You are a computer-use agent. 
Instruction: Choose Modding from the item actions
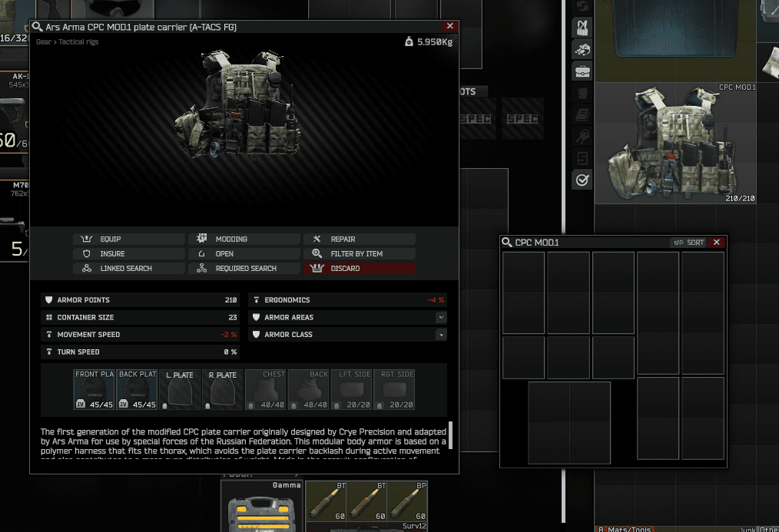click(x=244, y=239)
